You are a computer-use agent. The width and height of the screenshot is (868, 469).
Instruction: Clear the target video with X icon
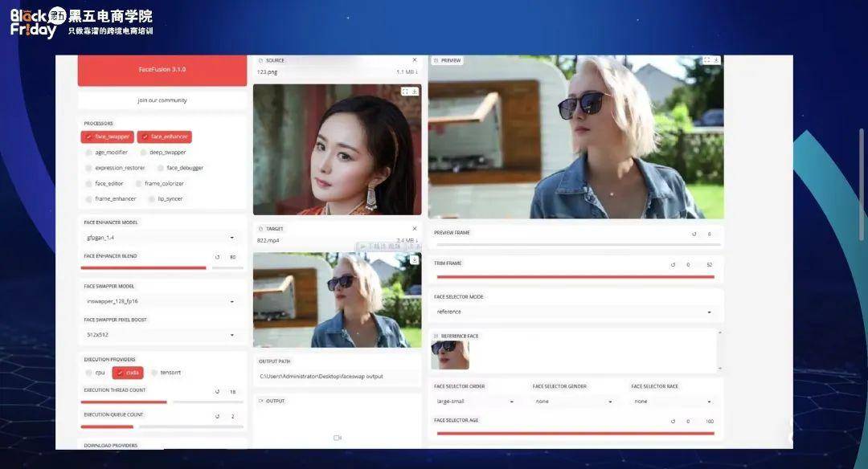[x=414, y=228]
